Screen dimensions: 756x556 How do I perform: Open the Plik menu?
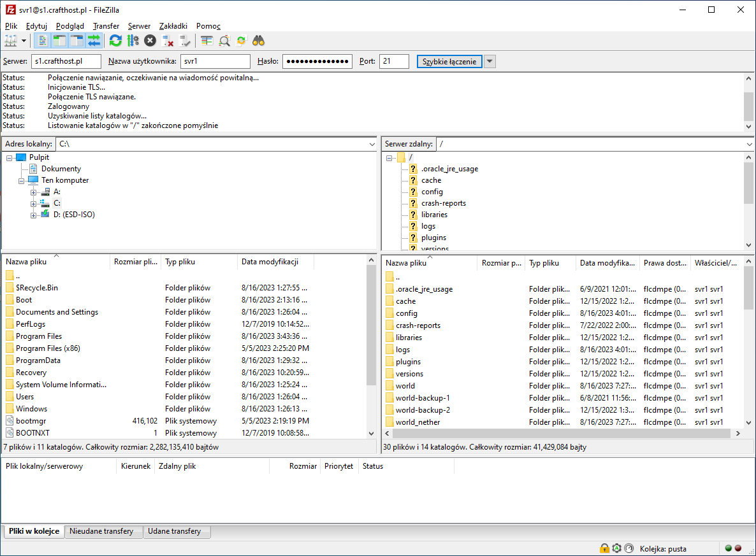11,26
